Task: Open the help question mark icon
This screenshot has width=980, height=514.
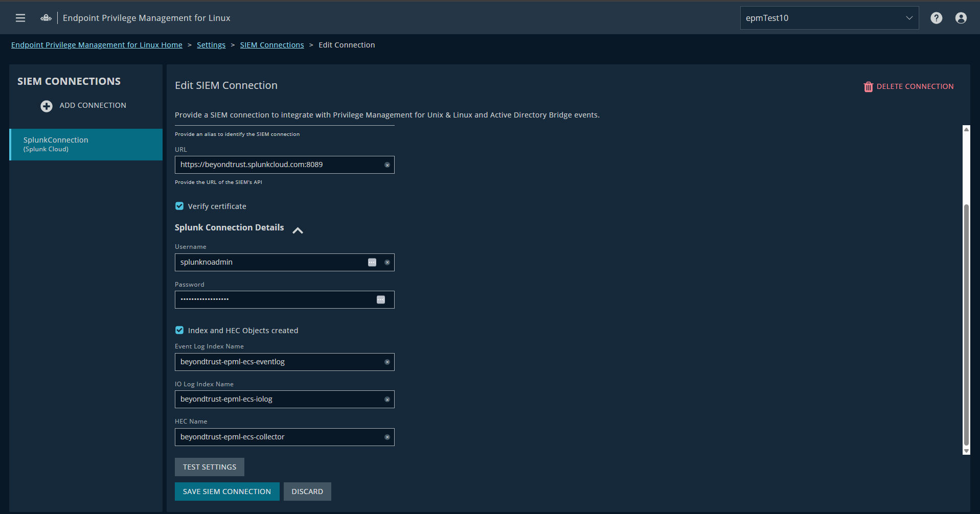Action: tap(936, 18)
